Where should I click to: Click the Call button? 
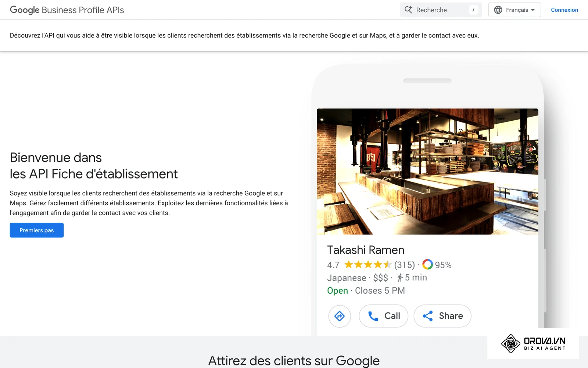[x=383, y=316]
